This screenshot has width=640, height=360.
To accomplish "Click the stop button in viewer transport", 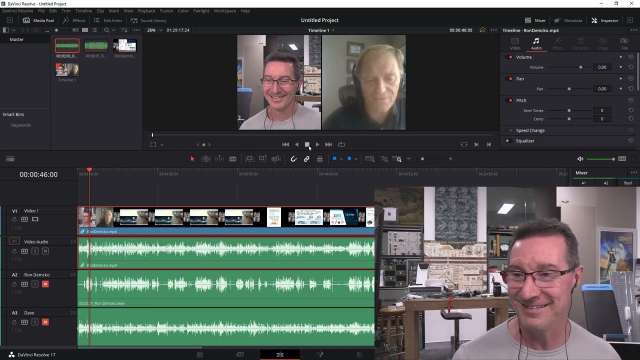I will 307,144.
